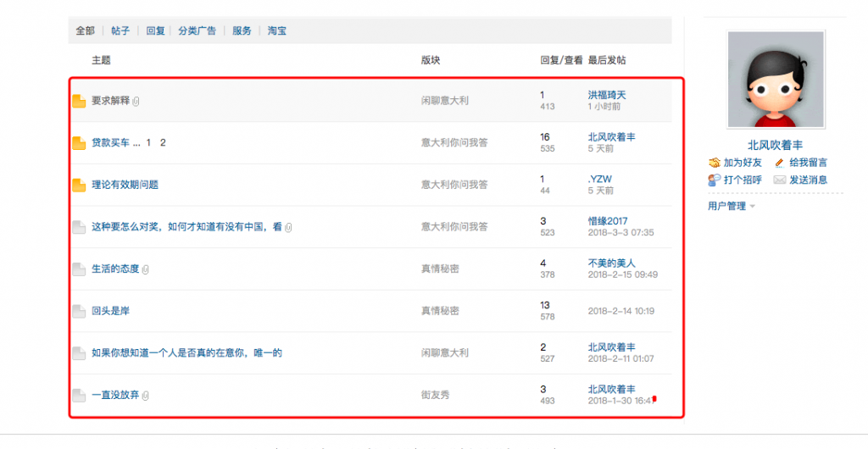Screen dimensions: 868x449
Task: Click the envelope icon for 发送消息
Action: [780, 180]
